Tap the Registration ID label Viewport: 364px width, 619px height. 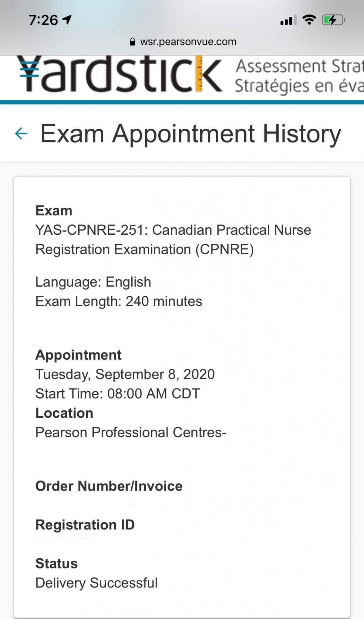(85, 525)
